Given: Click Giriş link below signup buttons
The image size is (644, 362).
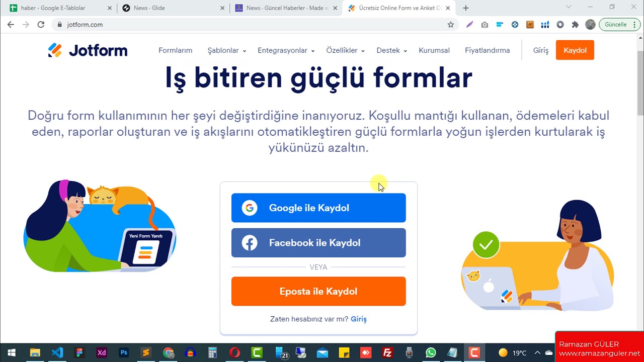Looking at the screenshot, I should click(x=359, y=319).
